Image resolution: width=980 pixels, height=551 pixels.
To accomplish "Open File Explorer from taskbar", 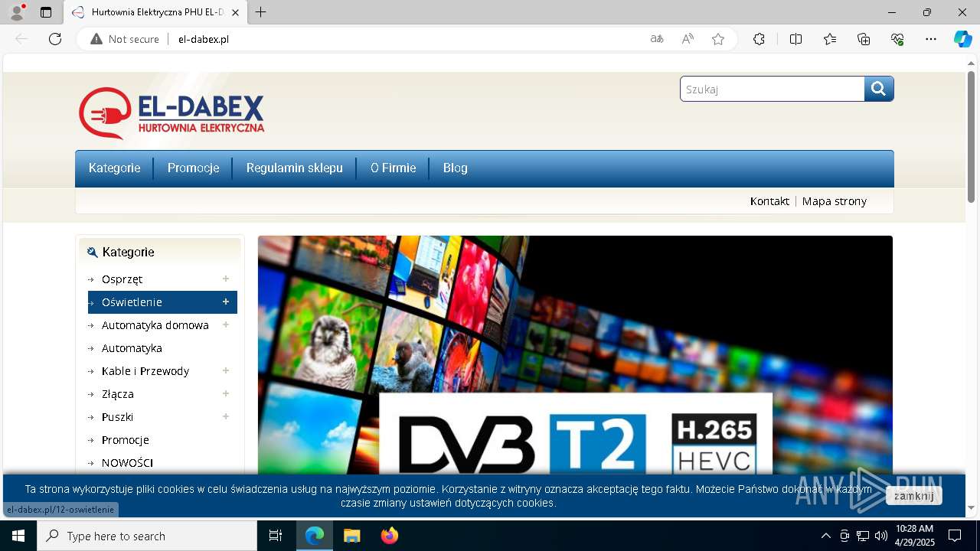I will pos(351,536).
